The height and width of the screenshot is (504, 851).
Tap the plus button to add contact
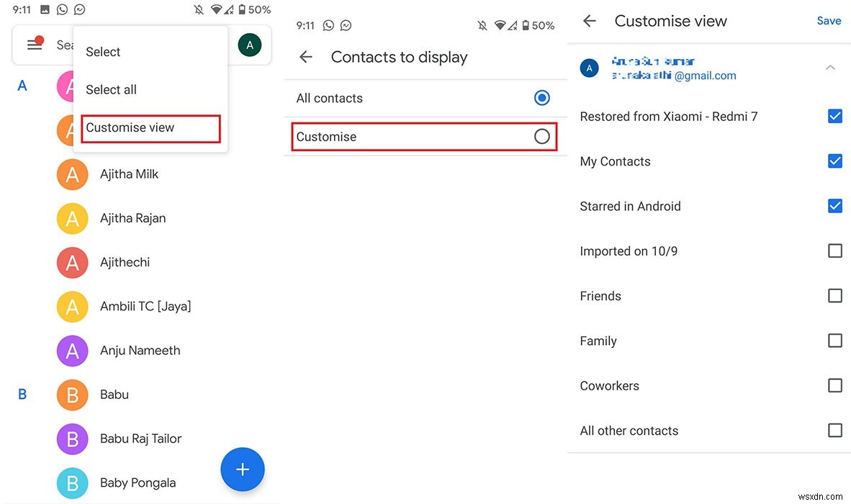point(242,469)
